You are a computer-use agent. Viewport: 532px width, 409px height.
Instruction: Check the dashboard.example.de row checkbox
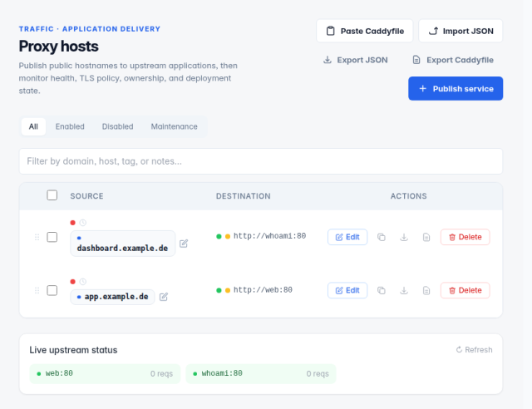52,237
